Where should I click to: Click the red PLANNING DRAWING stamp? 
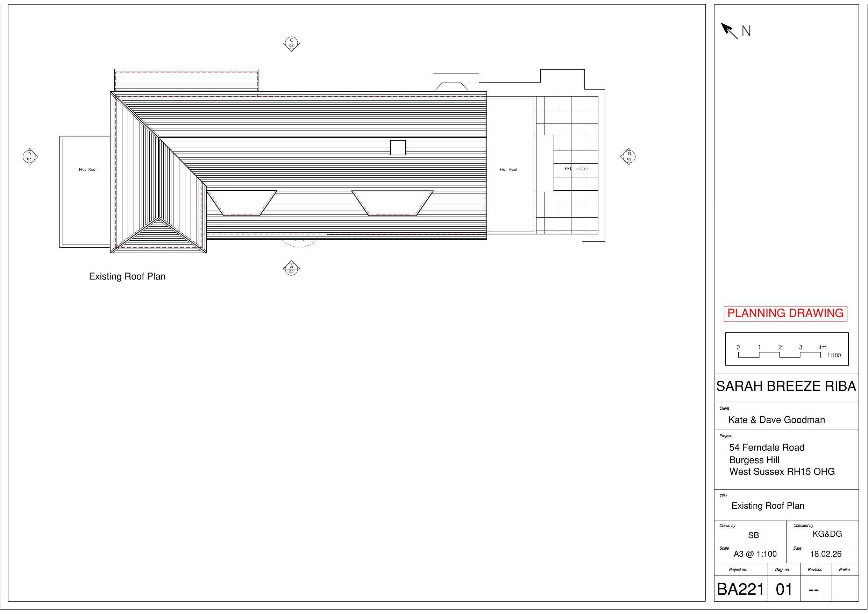[x=785, y=313]
